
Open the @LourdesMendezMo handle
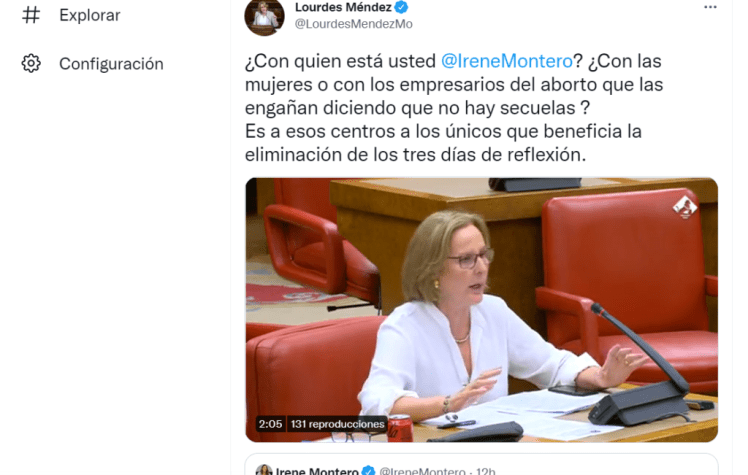coord(353,24)
